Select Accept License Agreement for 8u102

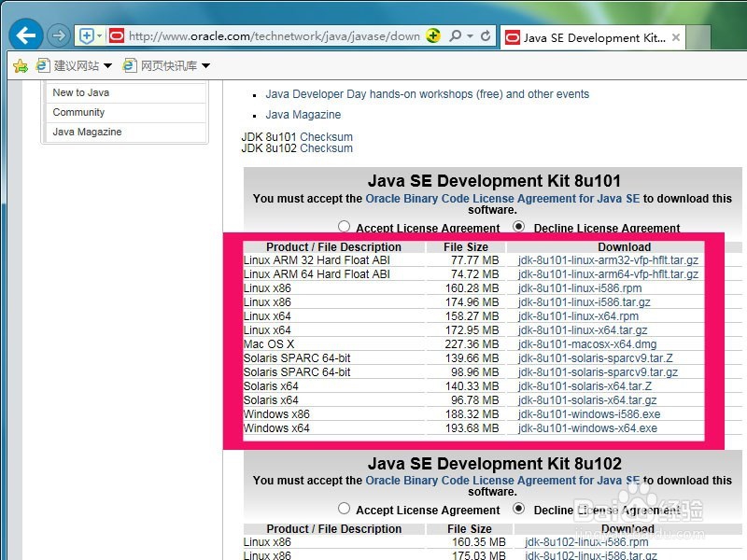[x=344, y=509]
